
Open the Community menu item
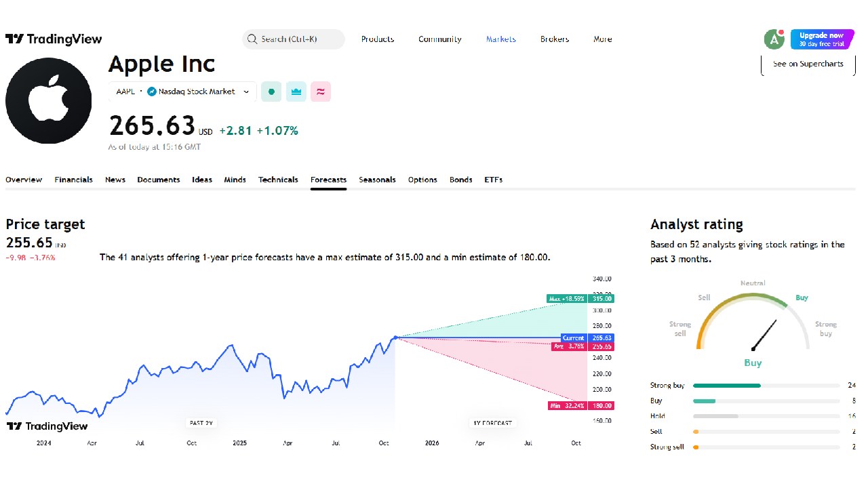pos(439,39)
